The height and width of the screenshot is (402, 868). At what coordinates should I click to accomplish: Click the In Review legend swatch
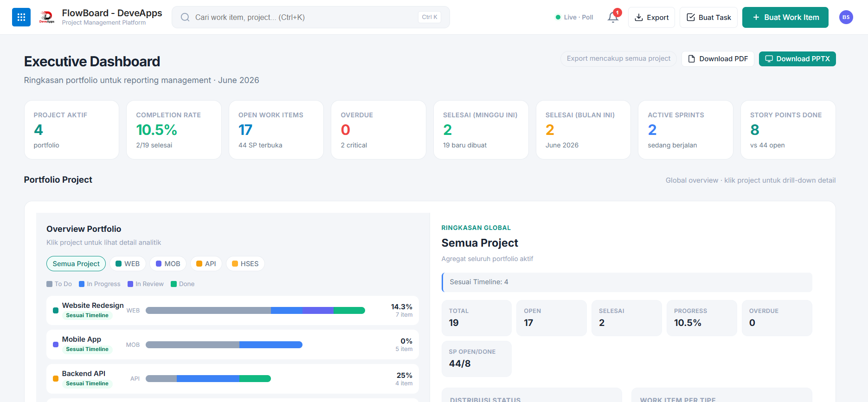[x=130, y=284]
